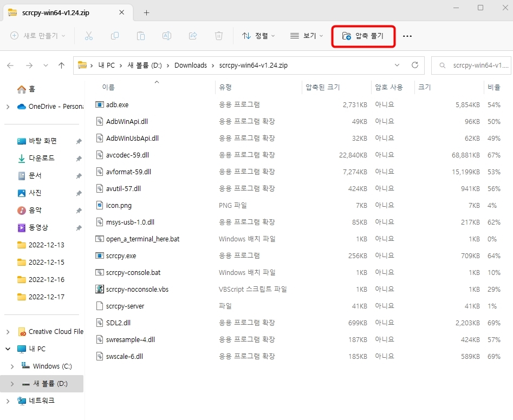Image resolution: width=513 pixels, height=420 pixels.
Task: Select the avcodec-59.dll file row
Action: click(x=298, y=155)
